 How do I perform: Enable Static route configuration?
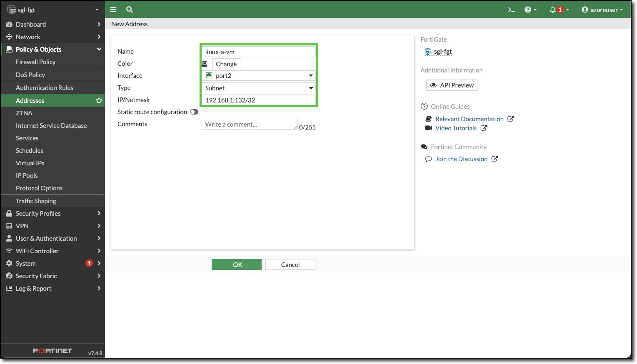193,112
